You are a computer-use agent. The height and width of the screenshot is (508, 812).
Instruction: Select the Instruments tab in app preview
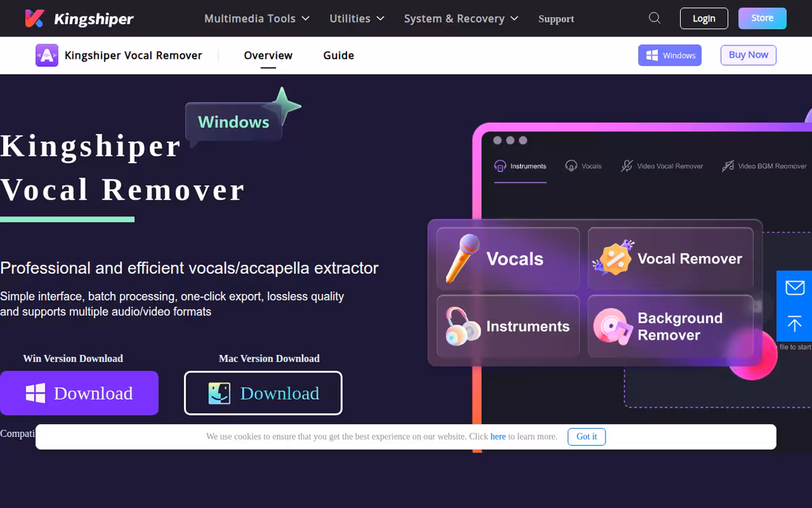520,166
